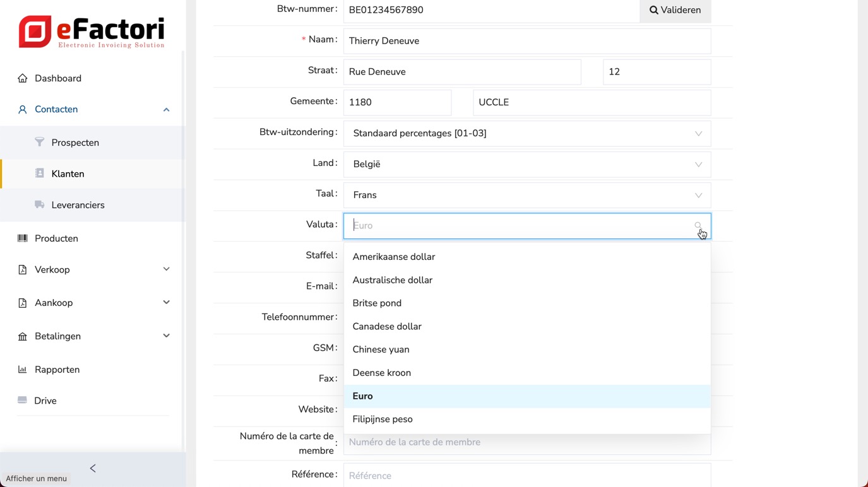Select Klanten in the sidebar

68,173
